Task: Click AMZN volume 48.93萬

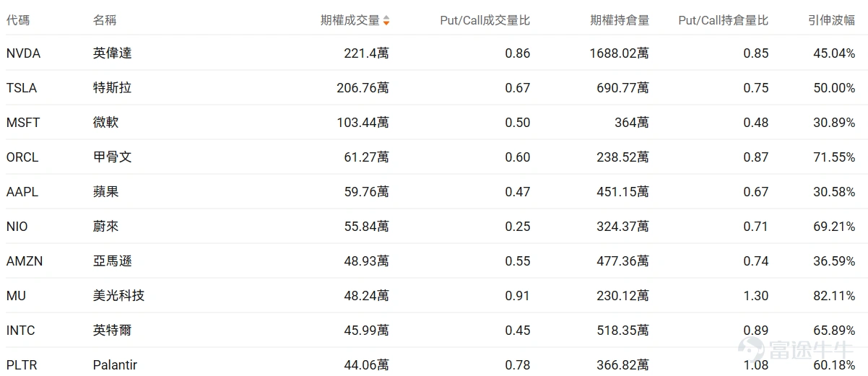Action: click(x=367, y=261)
